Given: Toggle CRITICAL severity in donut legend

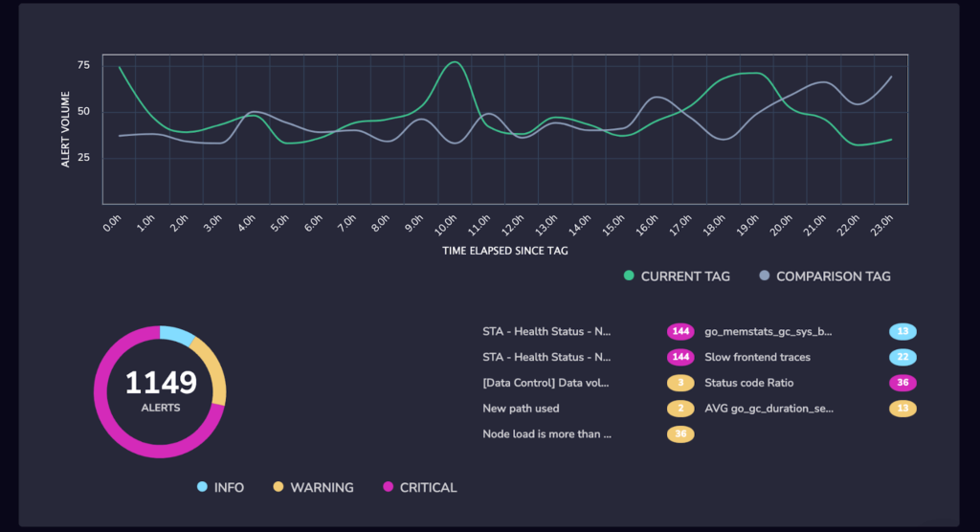Looking at the screenshot, I should [x=420, y=487].
